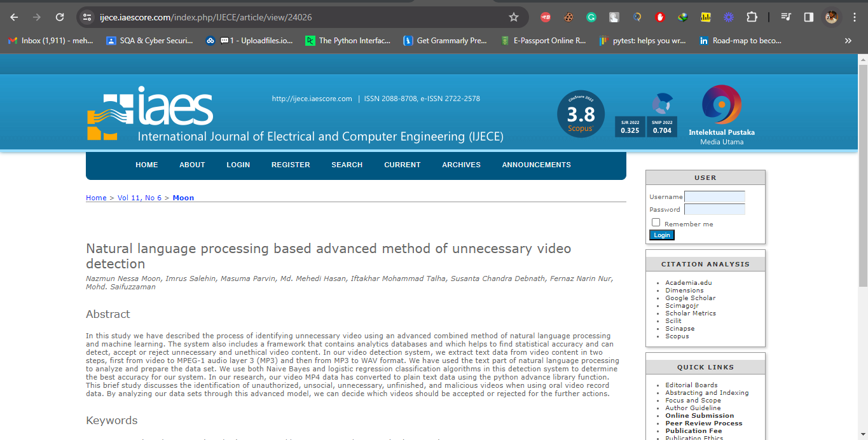The image size is (868, 440).
Task: Open LinkedIn Road-map bookmark
Action: 741,41
